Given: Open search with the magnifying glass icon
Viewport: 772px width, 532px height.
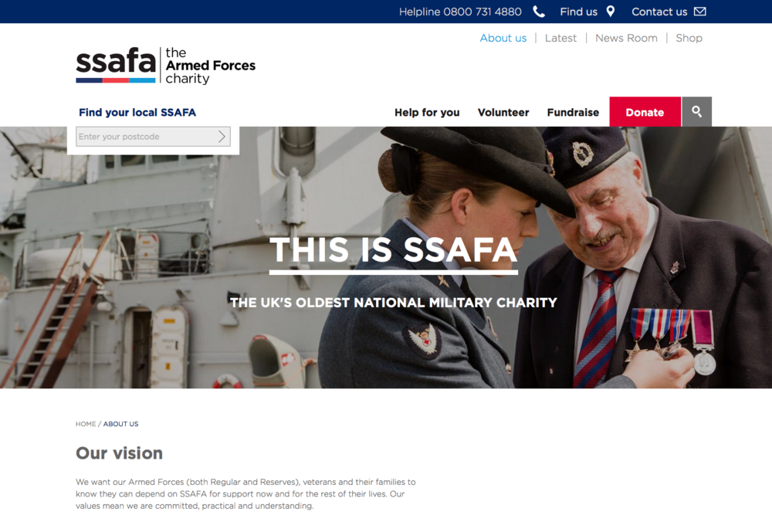Looking at the screenshot, I should point(696,112).
